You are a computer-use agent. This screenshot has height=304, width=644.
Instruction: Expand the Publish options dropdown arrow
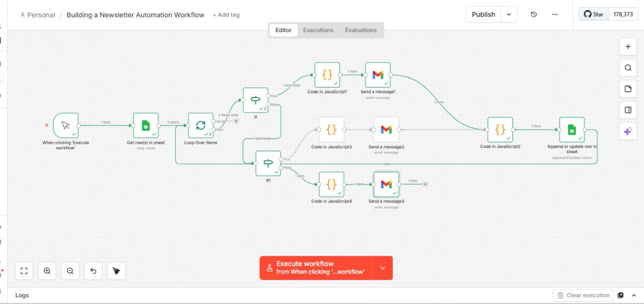click(x=509, y=15)
